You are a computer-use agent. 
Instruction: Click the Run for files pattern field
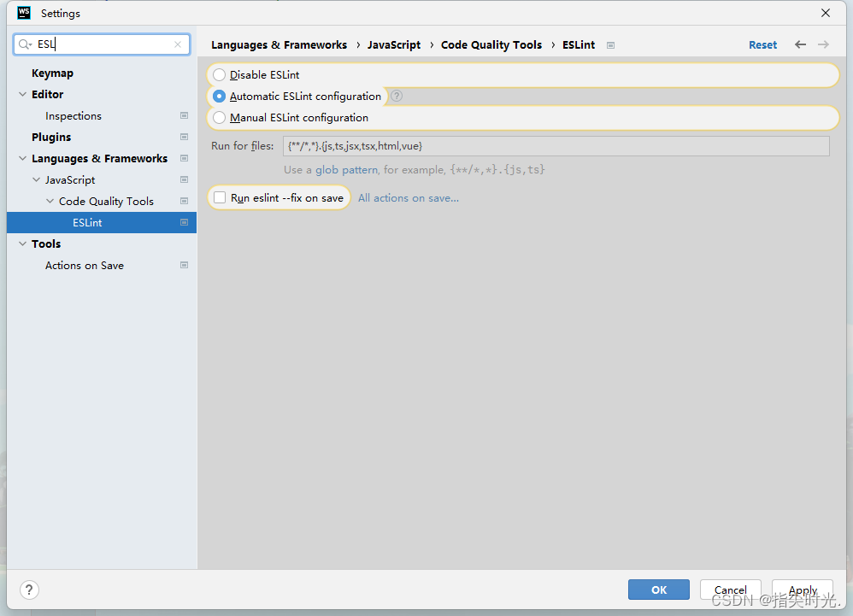(556, 146)
